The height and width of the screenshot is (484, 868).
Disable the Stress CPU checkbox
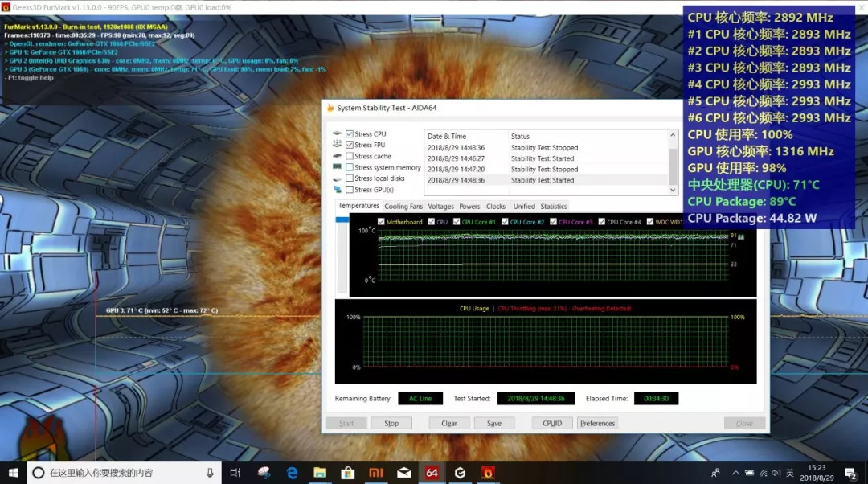350,133
